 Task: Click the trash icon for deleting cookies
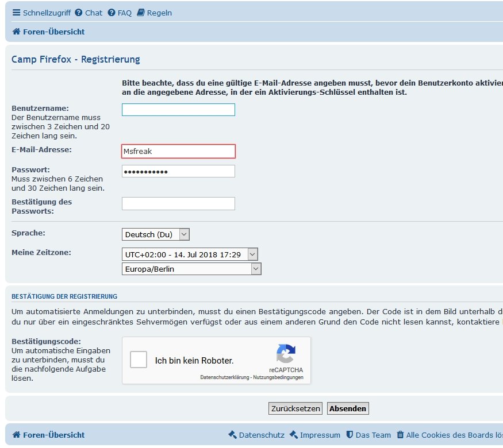400,435
